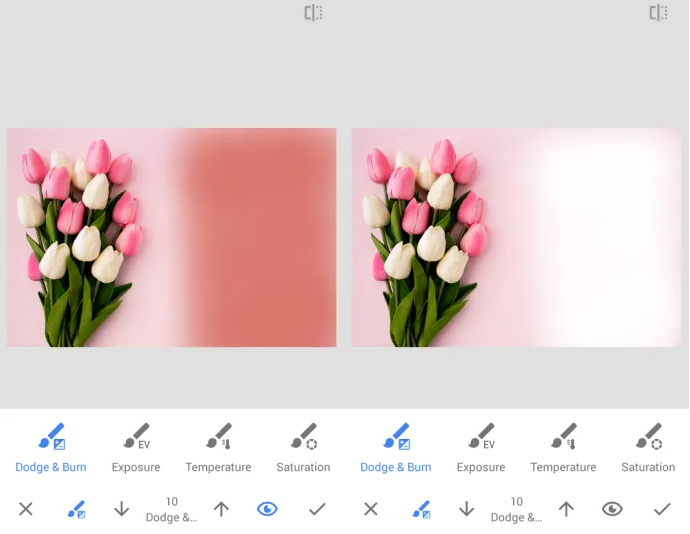Tap 'Exposure' label in right screen
This screenshot has width=690, height=534.
(481, 468)
